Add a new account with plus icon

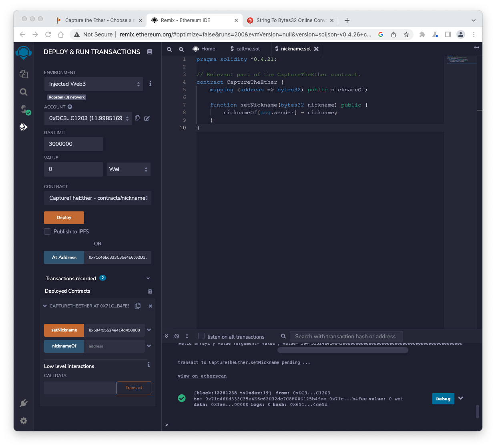[70, 107]
